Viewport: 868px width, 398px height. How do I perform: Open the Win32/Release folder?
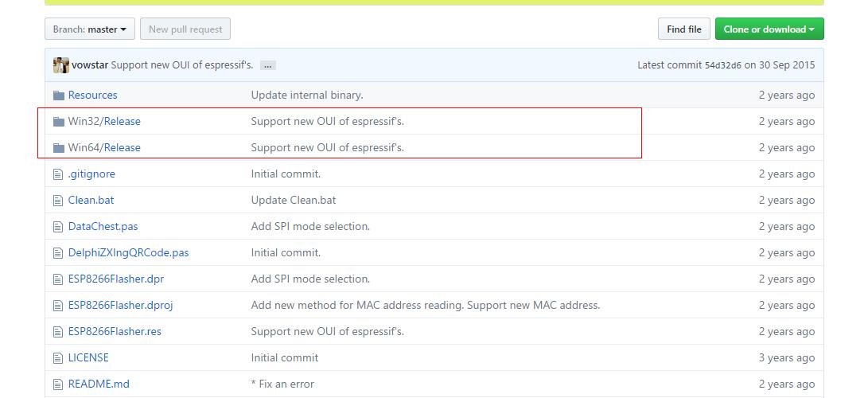click(104, 121)
